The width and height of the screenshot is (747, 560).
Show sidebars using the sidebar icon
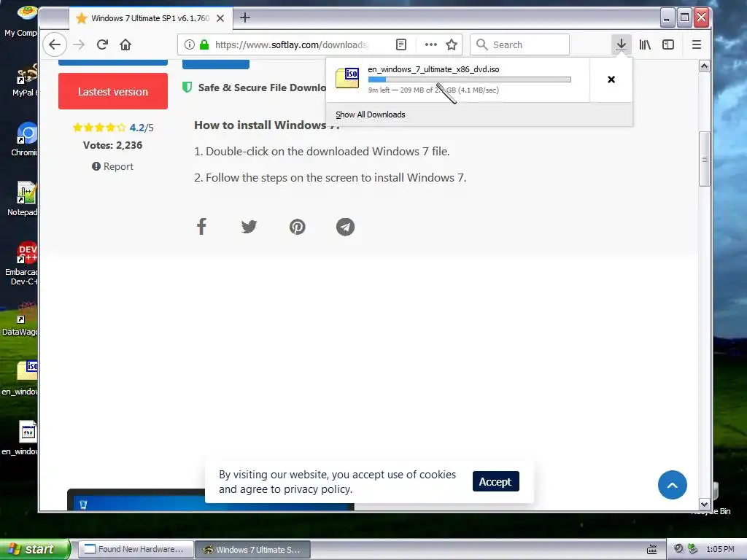click(668, 44)
